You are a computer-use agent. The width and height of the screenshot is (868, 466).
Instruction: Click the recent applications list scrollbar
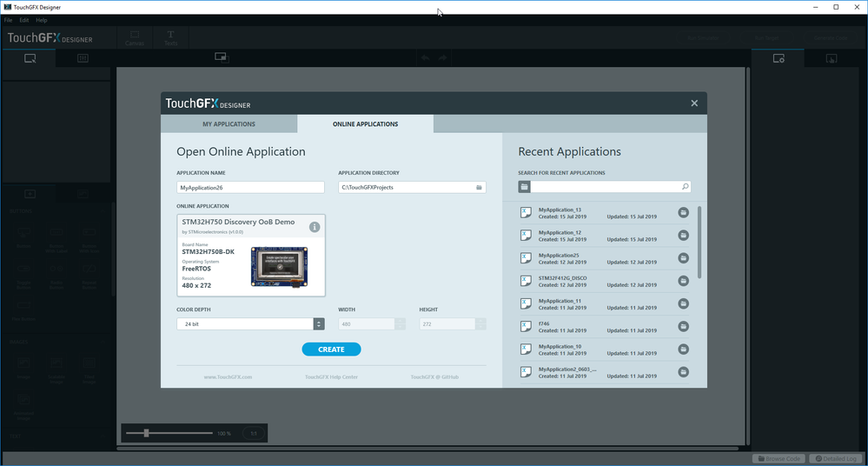(x=699, y=243)
